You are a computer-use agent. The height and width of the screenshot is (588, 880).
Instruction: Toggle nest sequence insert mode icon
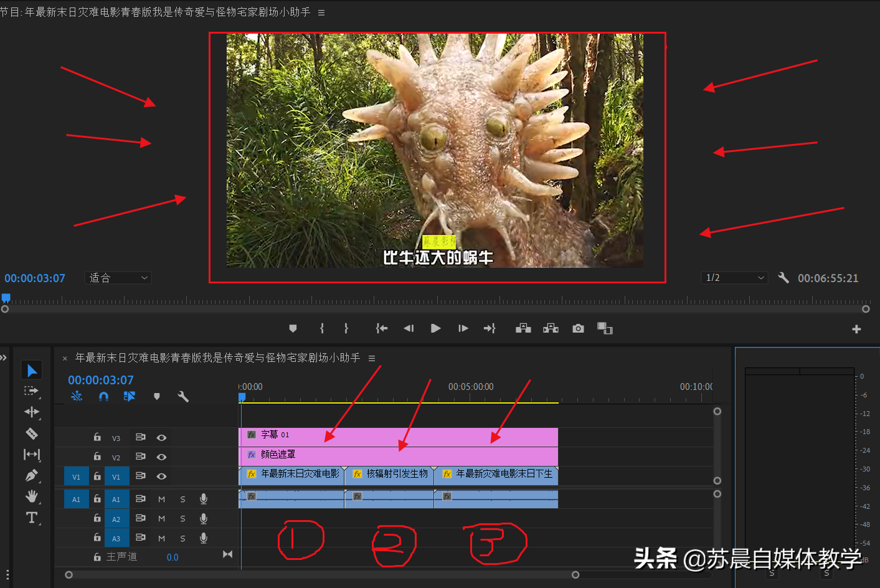click(x=77, y=396)
